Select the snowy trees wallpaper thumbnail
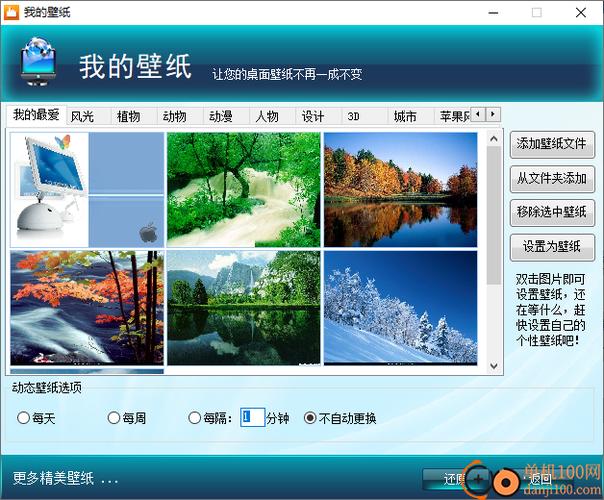This screenshot has height=500, width=604. (x=401, y=308)
